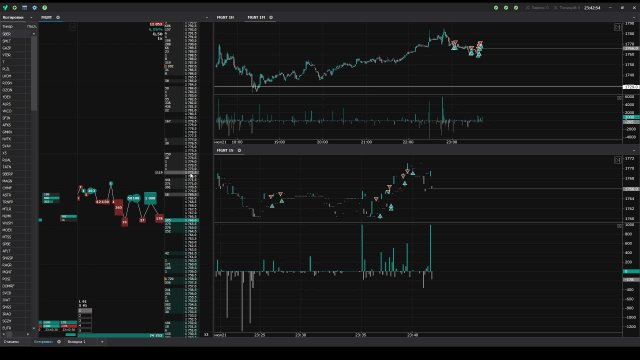This screenshot has height=360, width=640.
Task: Click the first green connection status icon
Action: [x=496, y=7]
